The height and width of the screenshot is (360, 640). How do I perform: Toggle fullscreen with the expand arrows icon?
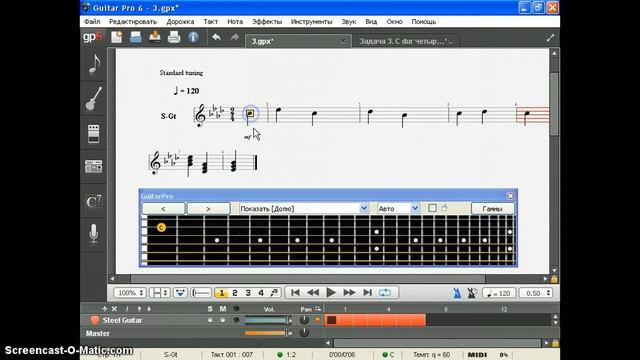550,38
